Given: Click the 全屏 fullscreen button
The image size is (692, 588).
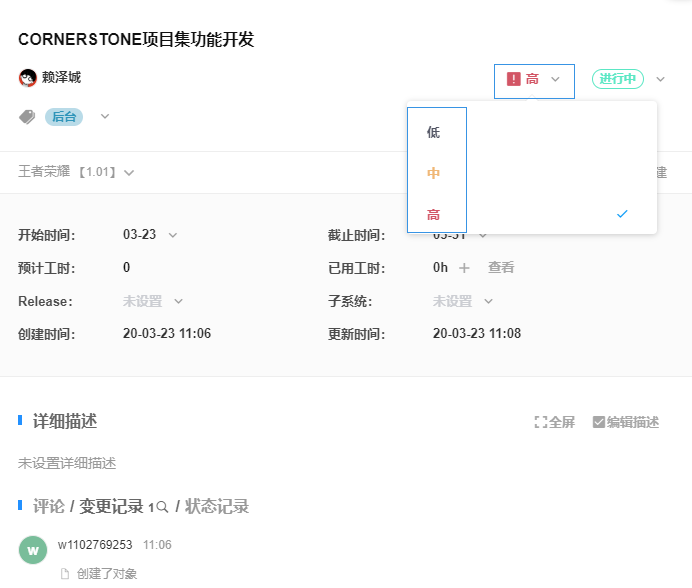Looking at the screenshot, I should click(554, 422).
